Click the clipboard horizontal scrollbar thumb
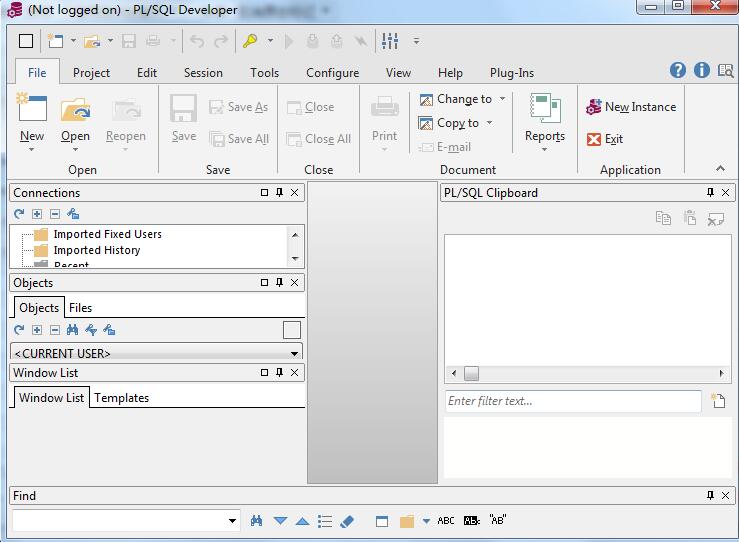The height and width of the screenshot is (542, 739). coord(471,373)
